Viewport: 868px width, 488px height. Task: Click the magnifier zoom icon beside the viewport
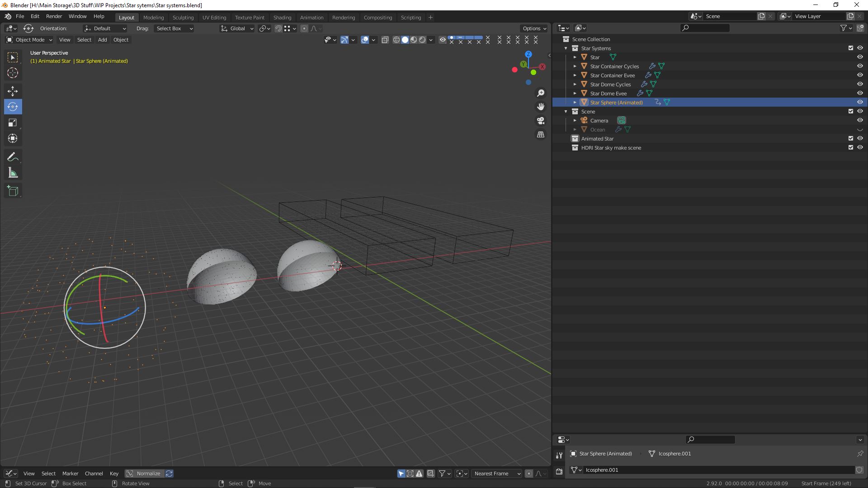[541, 93]
